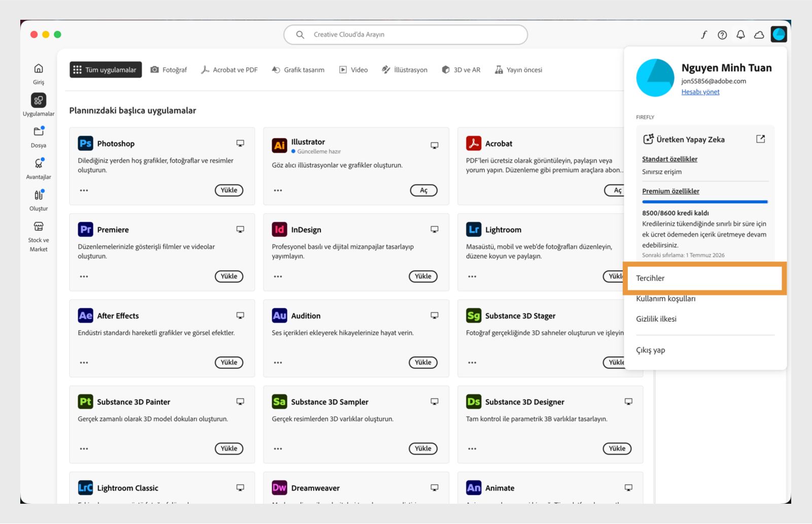Select Tercihler in profile menu
Screen dimensions: 812x524
coord(705,278)
